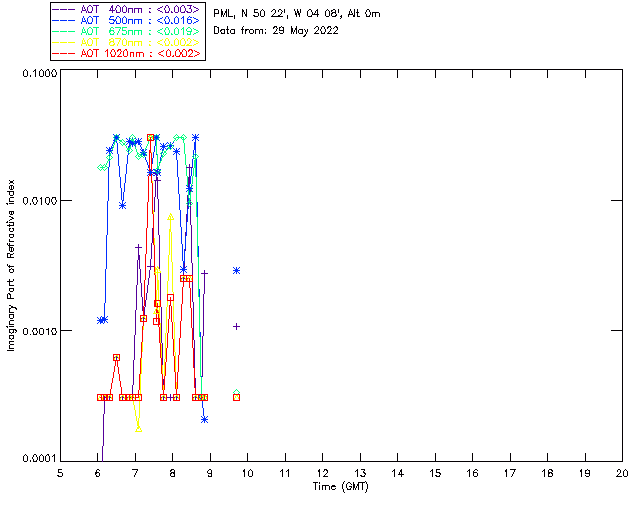Image resolution: width=640 pixels, height=512 pixels.
Task: Select the AOT 675nm legend entry
Action: pyautogui.click(x=127, y=31)
